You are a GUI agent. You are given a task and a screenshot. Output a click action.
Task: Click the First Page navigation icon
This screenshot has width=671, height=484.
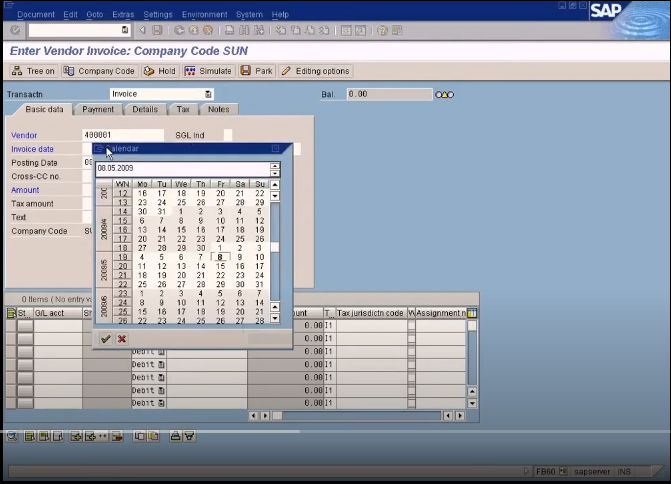[281, 30]
